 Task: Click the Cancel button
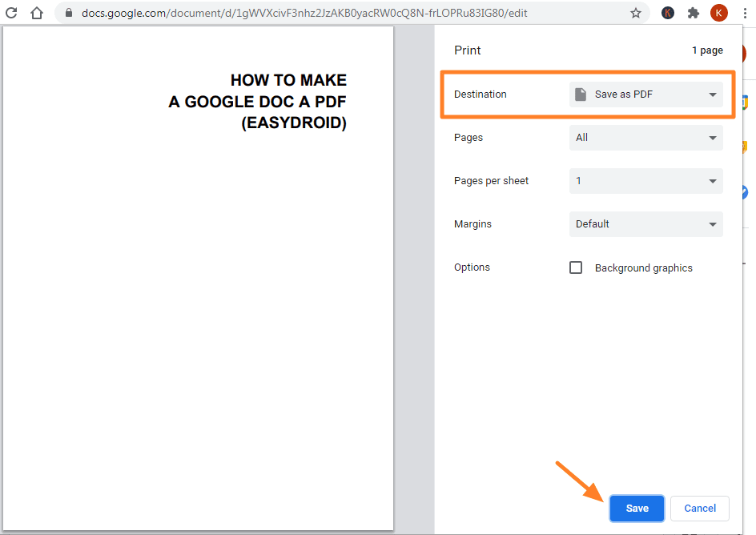700,508
